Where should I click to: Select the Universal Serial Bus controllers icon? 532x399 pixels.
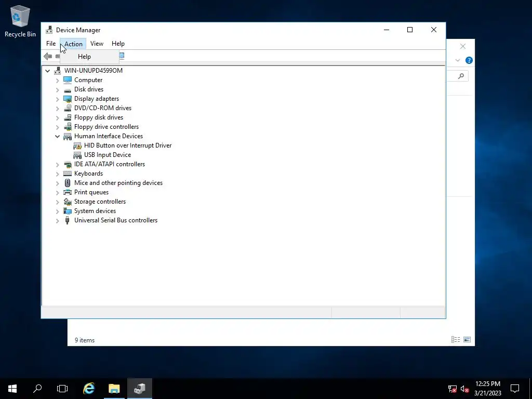(x=68, y=220)
